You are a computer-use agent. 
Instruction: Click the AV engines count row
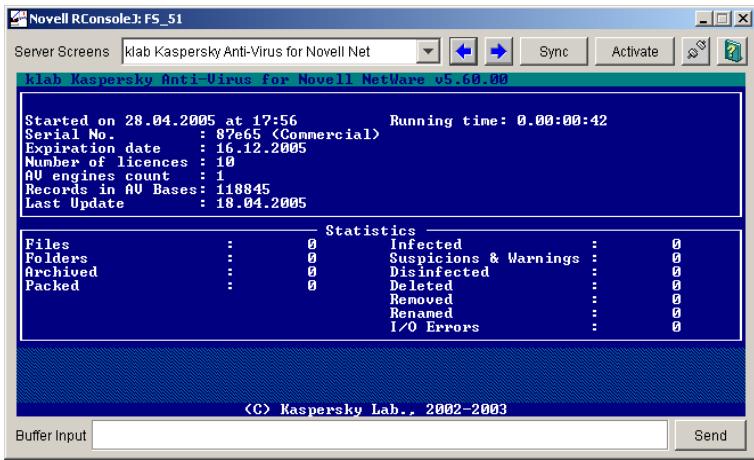click(125, 175)
